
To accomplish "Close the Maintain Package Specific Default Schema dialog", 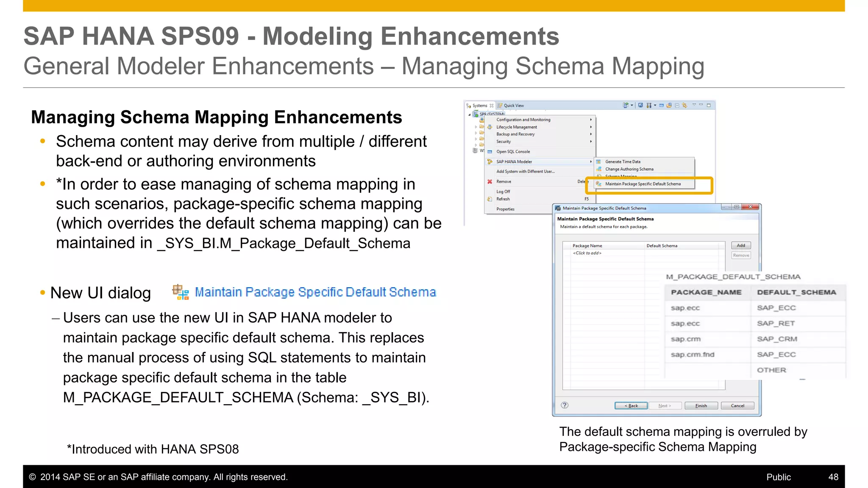I will click(x=750, y=207).
